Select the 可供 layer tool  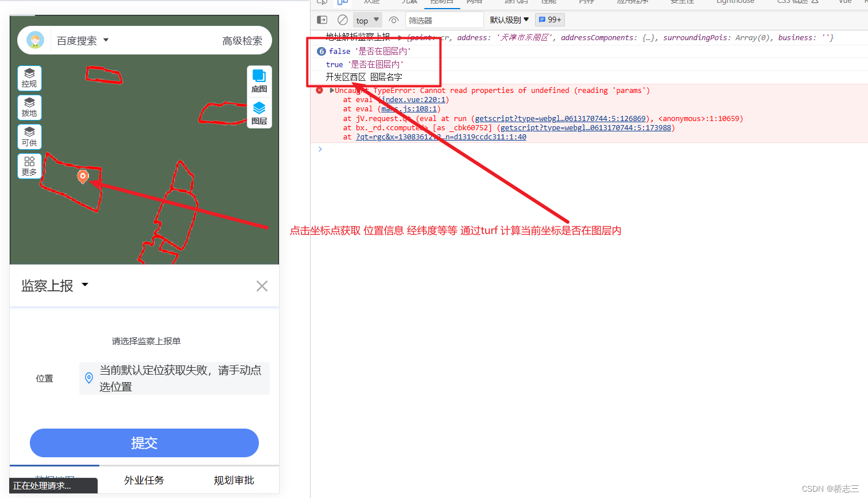tap(29, 137)
